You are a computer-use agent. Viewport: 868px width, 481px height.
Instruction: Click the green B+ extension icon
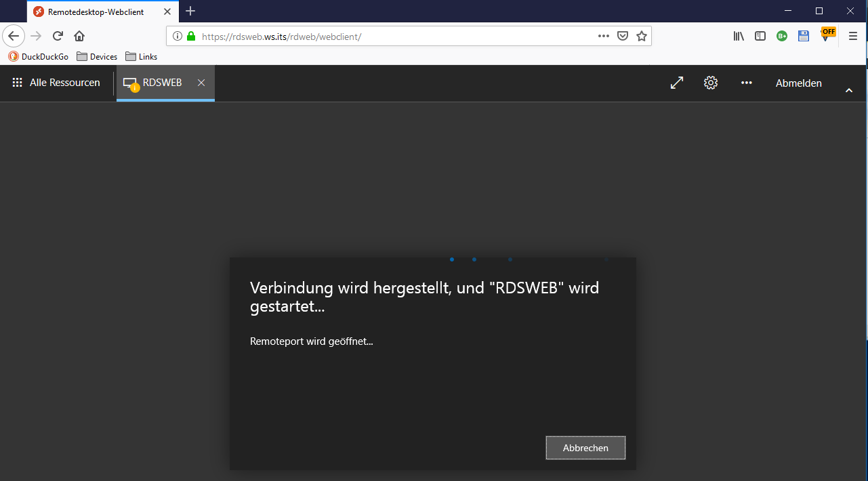pyautogui.click(x=782, y=36)
